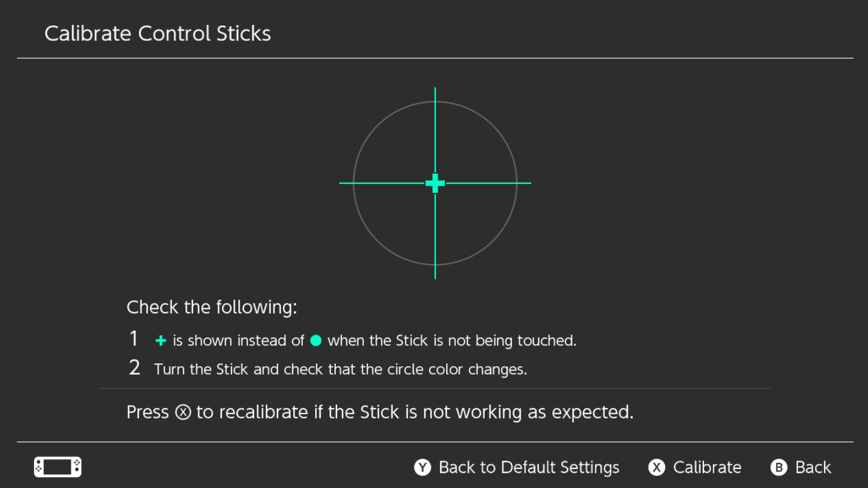Click the X button glyph beside Calibrate
Image resolution: width=868 pixels, height=488 pixels.
[x=656, y=467]
